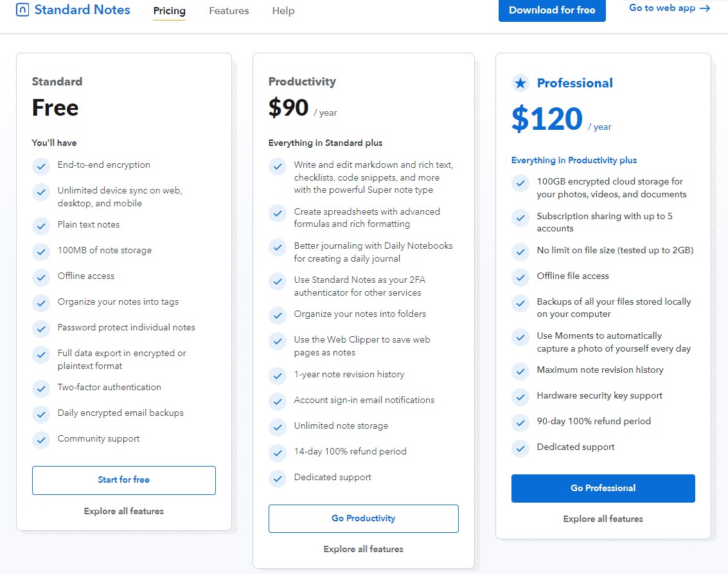The width and height of the screenshot is (728, 574).
Task: Click checkmark next to Offline file access
Action: pyautogui.click(x=520, y=278)
